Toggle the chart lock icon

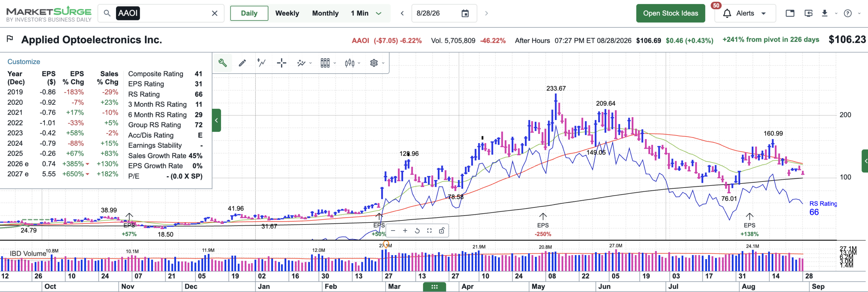pos(441,231)
